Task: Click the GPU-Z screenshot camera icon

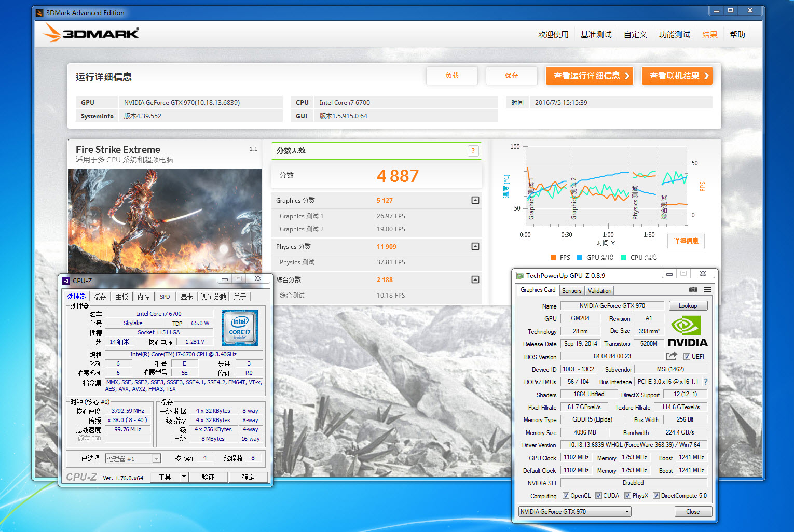Action: [x=693, y=289]
